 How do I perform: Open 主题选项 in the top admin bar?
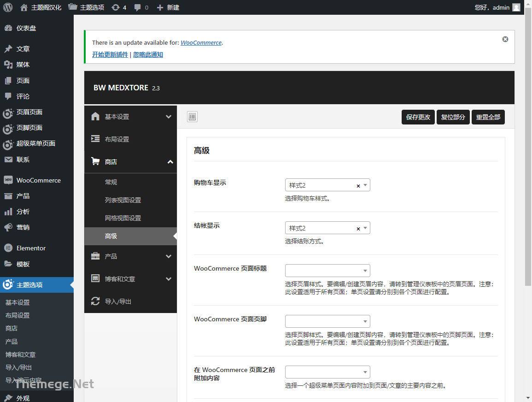(x=86, y=7)
